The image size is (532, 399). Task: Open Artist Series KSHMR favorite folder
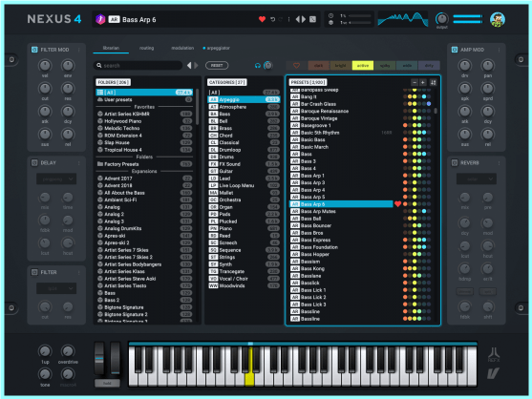click(144, 114)
